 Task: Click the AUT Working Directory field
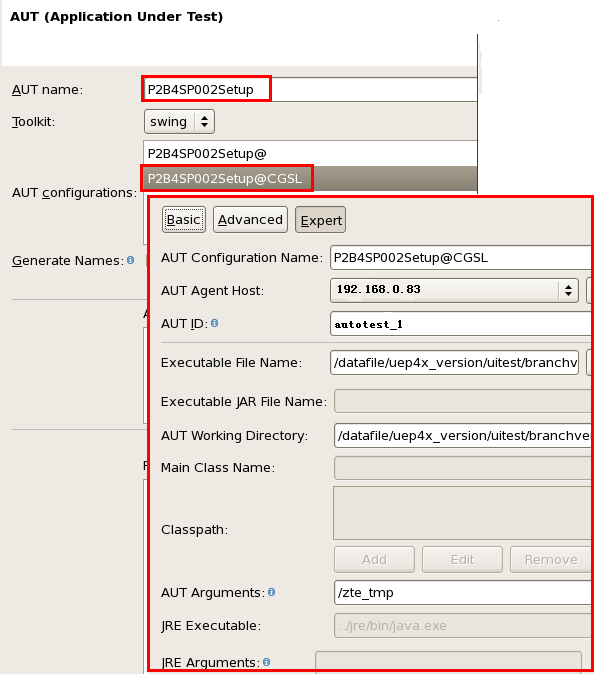click(x=463, y=436)
